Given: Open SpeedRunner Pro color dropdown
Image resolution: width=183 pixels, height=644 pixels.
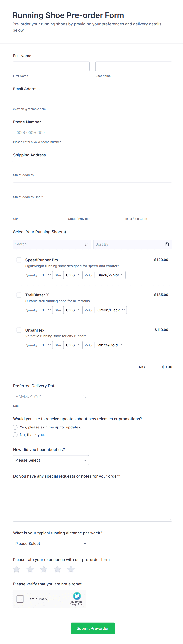Looking at the screenshot, I should (x=110, y=275).
